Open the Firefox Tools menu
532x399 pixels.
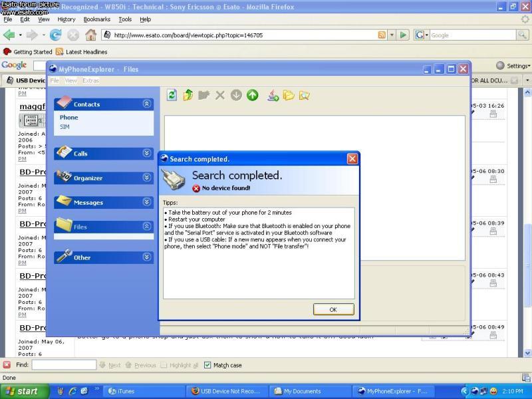click(125, 19)
